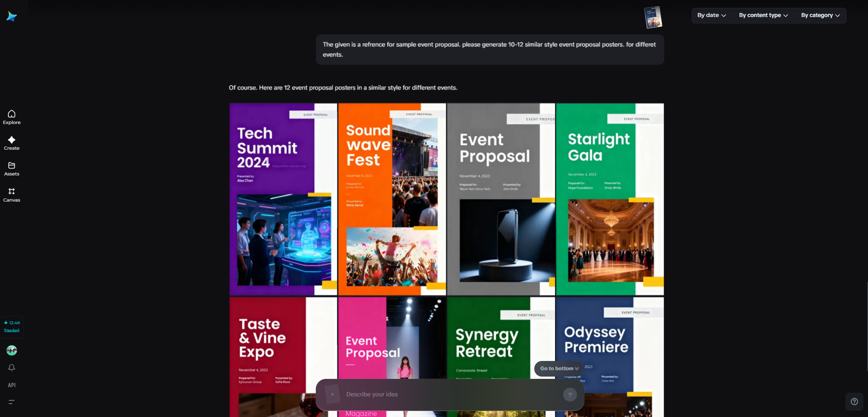Expand the By content type dropdown
Screen dimensions: 868x417
[763, 15]
